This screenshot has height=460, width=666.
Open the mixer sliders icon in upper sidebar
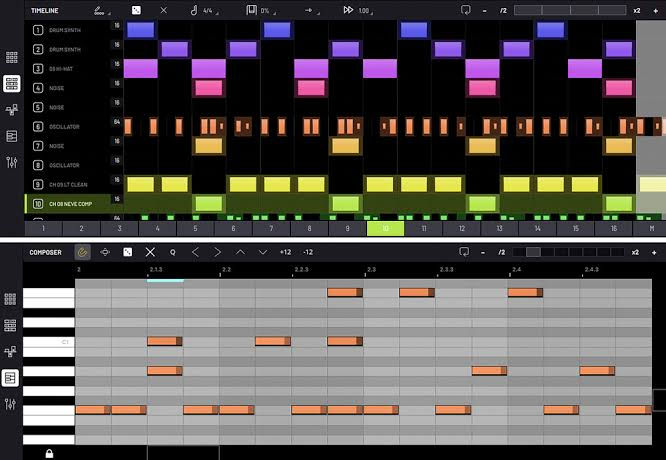(x=11, y=162)
